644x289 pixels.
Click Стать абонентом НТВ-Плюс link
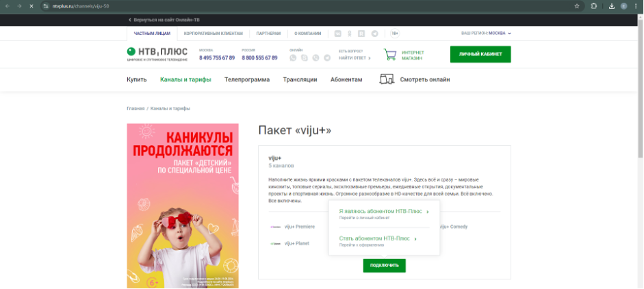[x=374, y=238]
